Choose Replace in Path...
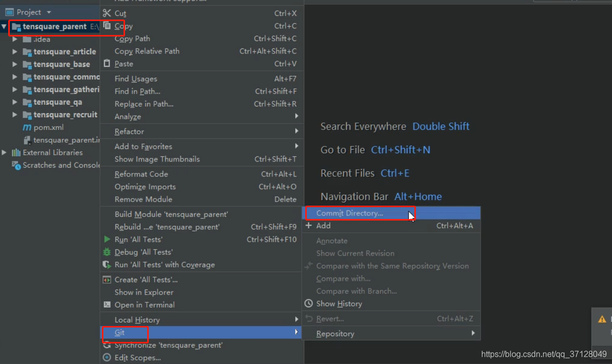 click(201, 104)
